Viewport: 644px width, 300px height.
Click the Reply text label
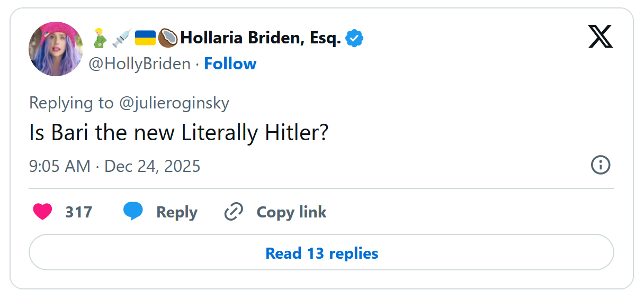(177, 212)
